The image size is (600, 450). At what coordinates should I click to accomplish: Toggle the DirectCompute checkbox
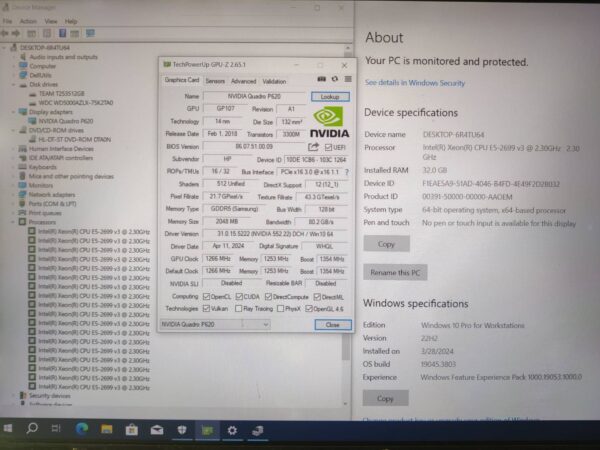point(268,297)
